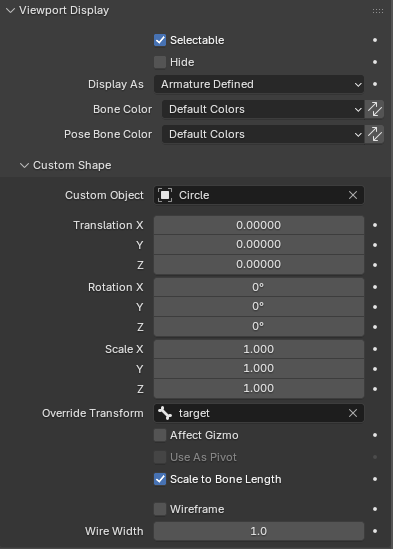Click animate dot for Translation Z
393x549 pixels.
tap(375, 265)
